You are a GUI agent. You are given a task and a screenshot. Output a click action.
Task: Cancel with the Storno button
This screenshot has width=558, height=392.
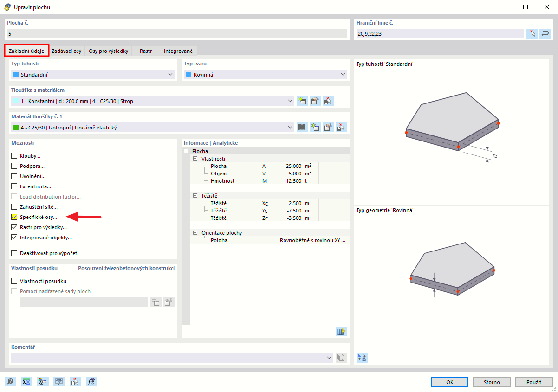492,382
